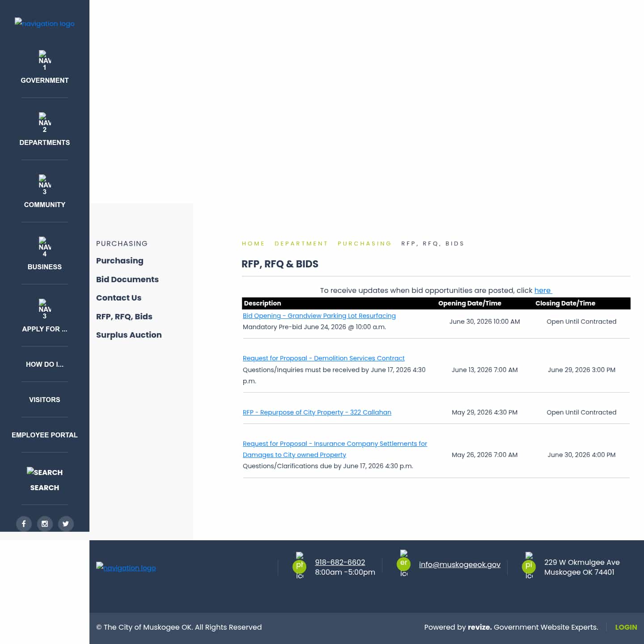Open Contact Us in side menu

tap(119, 298)
